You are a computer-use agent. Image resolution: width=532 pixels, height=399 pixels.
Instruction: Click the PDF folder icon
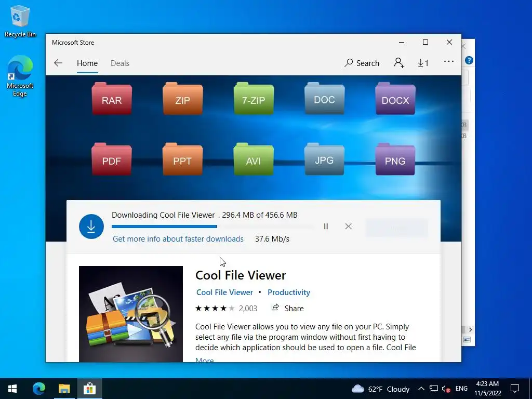[x=112, y=159]
